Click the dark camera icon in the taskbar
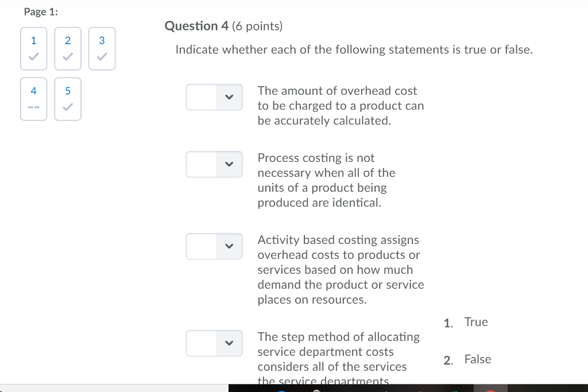The width and height of the screenshot is (588, 392). [x=316, y=390]
